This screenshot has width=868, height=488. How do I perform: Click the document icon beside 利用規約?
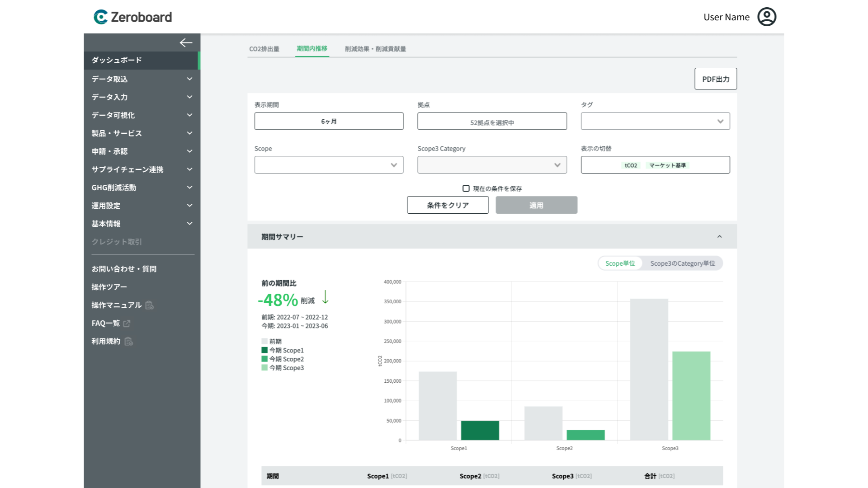tap(129, 342)
